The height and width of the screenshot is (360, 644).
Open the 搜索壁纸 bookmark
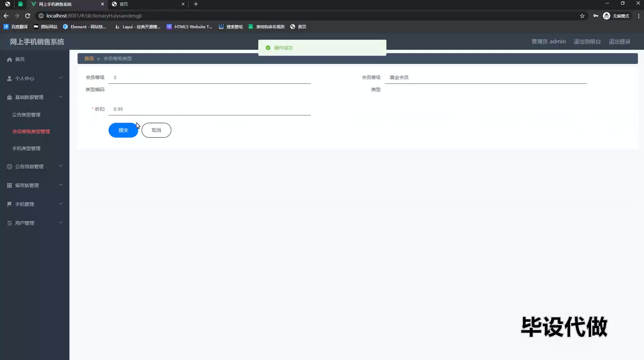click(231, 27)
